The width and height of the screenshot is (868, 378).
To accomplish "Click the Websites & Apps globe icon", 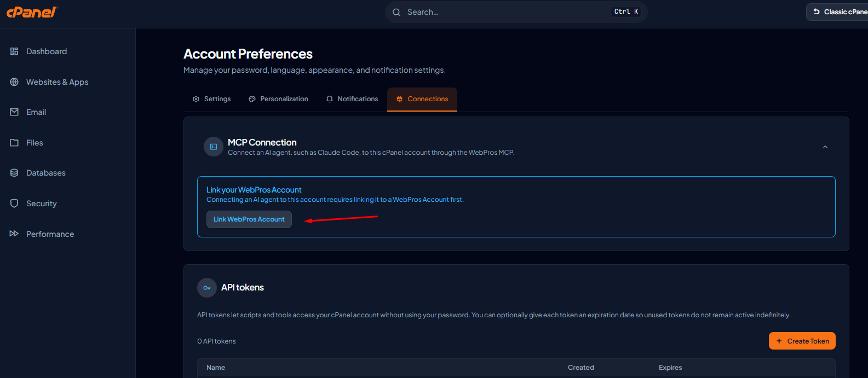I will [14, 82].
